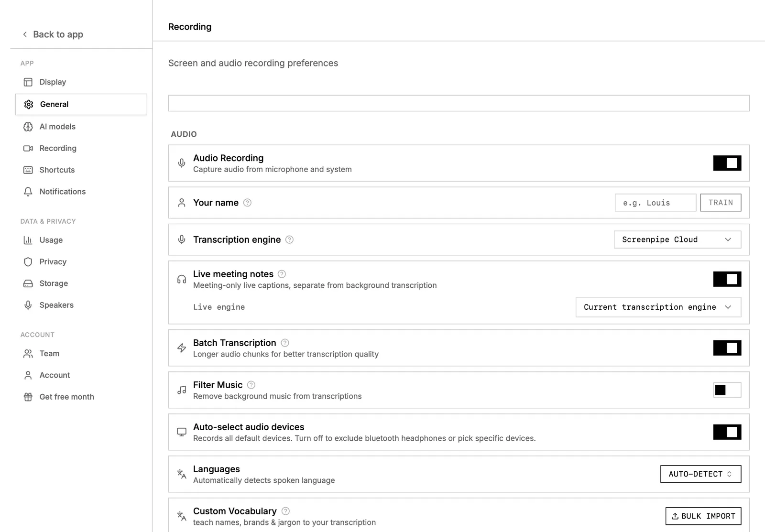Image resolution: width=765 pixels, height=532 pixels.
Task: Go Back to app
Action: [53, 34]
